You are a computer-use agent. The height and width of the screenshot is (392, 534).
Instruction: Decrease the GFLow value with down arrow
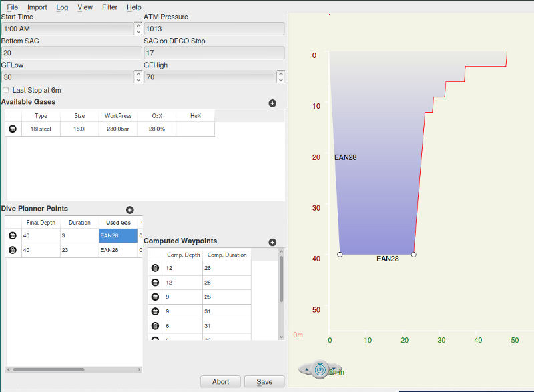coord(138,80)
